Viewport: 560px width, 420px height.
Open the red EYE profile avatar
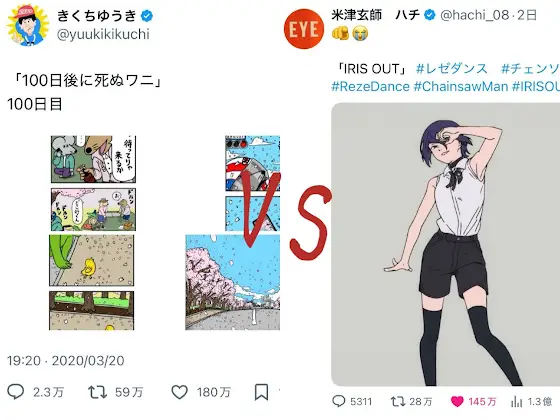click(304, 29)
